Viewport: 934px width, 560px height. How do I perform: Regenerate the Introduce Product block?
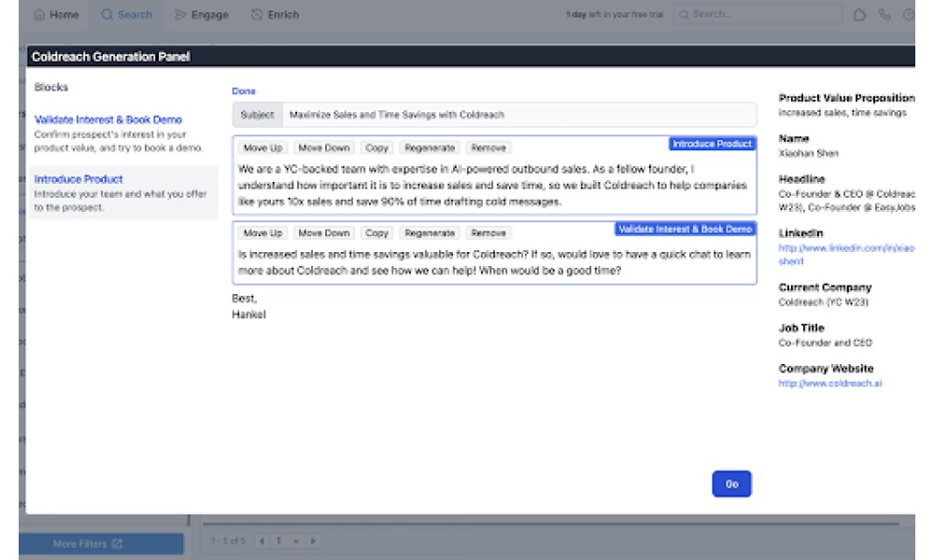[430, 147]
